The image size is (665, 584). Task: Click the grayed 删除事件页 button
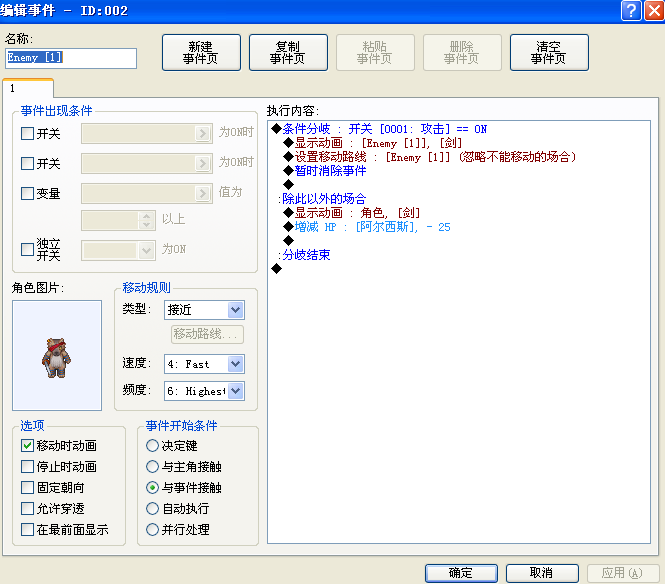[462, 53]
